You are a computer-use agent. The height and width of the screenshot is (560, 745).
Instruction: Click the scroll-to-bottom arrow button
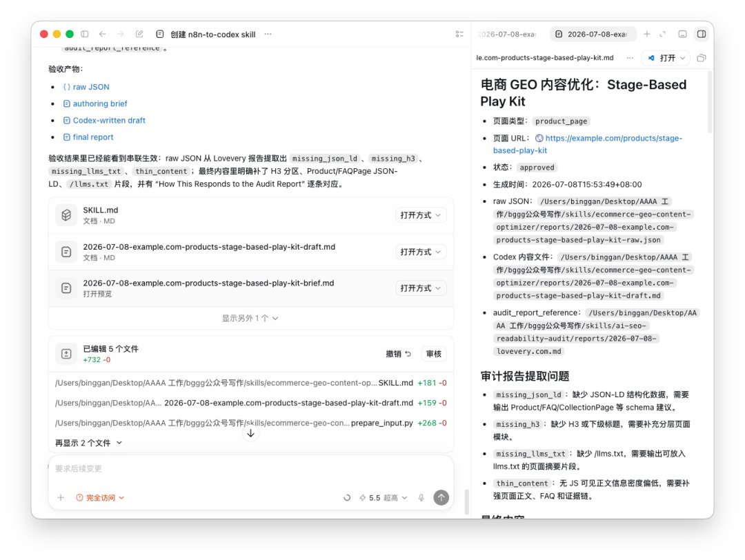tap(250, 433)
